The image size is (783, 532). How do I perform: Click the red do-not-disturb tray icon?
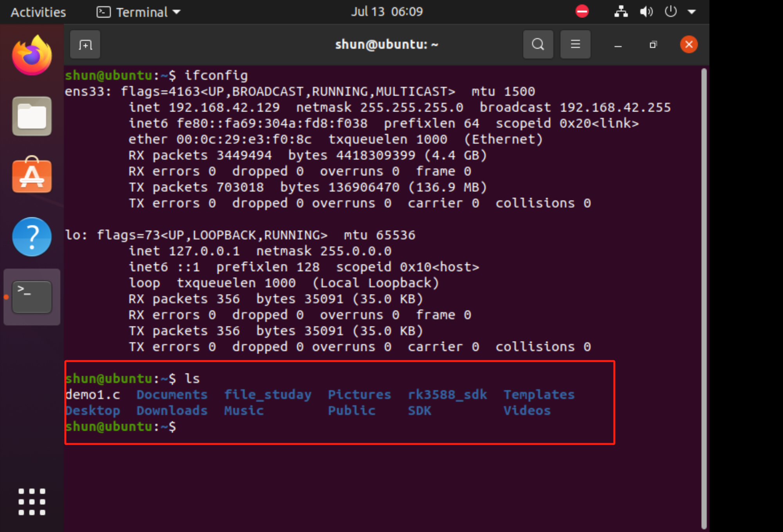582,11
